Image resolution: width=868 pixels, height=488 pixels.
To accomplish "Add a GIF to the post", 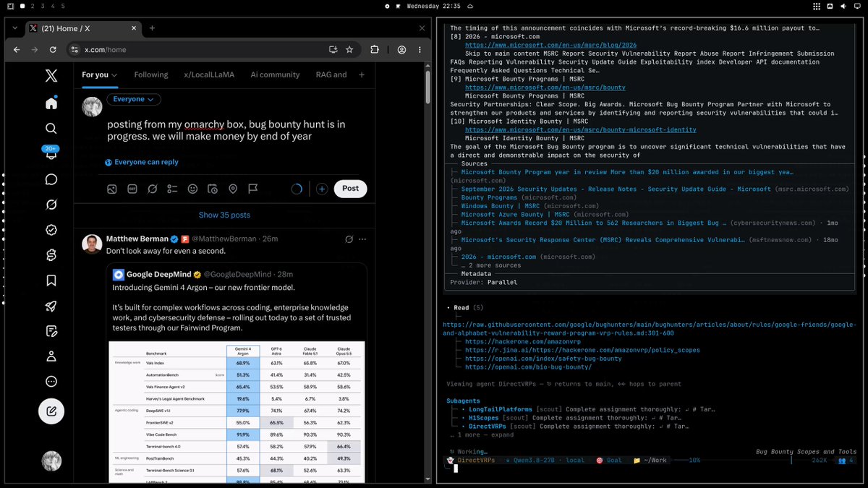I will pyautogui.click(x=132, y=189).
